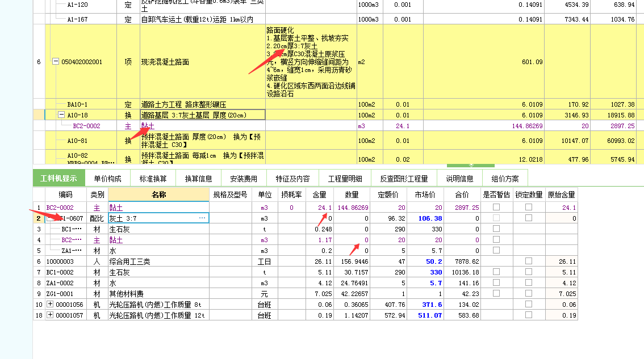Open the 反查图形工程量 tab

pyautogui.click(x=404, y=179)
